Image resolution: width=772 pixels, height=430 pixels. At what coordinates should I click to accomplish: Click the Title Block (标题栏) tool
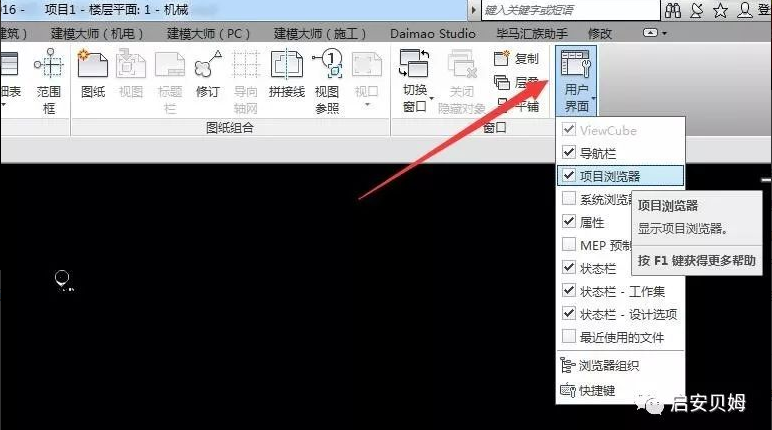[x=170, y=81]
